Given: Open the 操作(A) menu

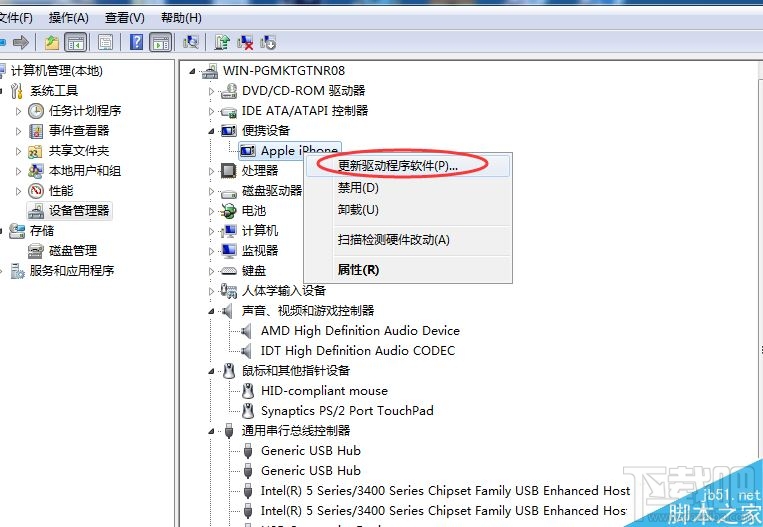Looking at the screenshot, I should pos(69,18).
